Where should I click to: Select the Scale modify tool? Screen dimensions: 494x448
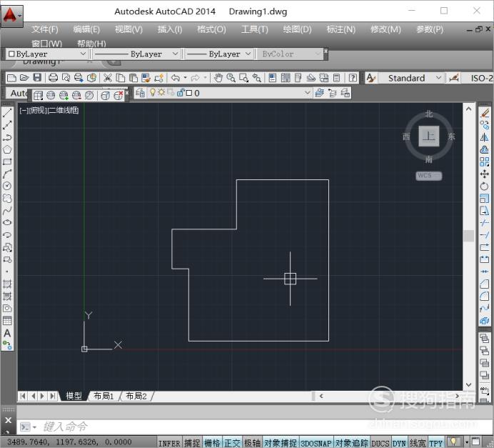point(485,199)
